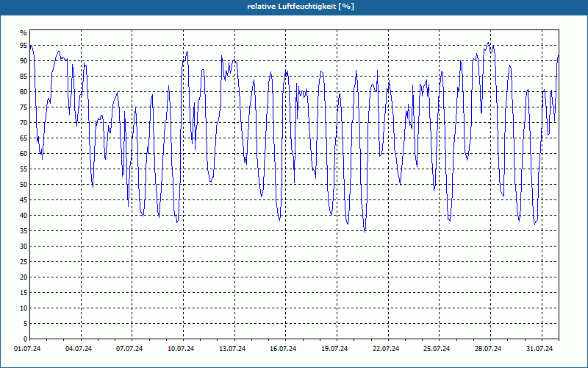Click the y-axis value 65
The image size is (588, 368).
coord(24,138)
